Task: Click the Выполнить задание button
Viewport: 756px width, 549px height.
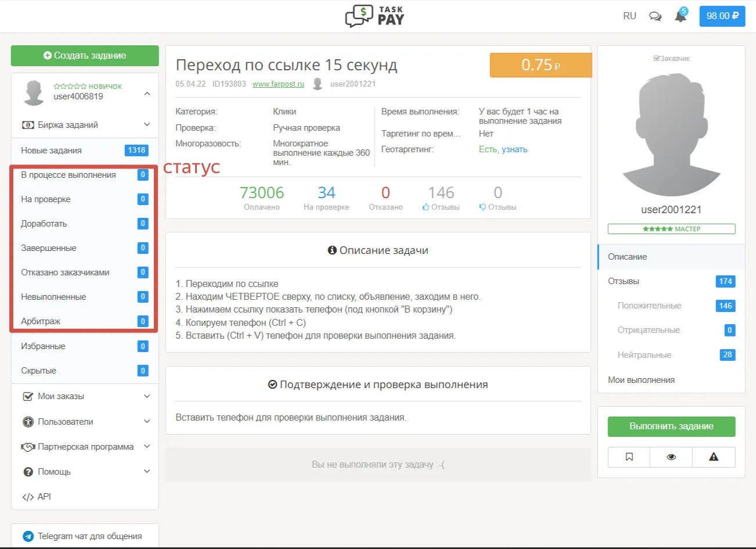Action: coord(671,426)
